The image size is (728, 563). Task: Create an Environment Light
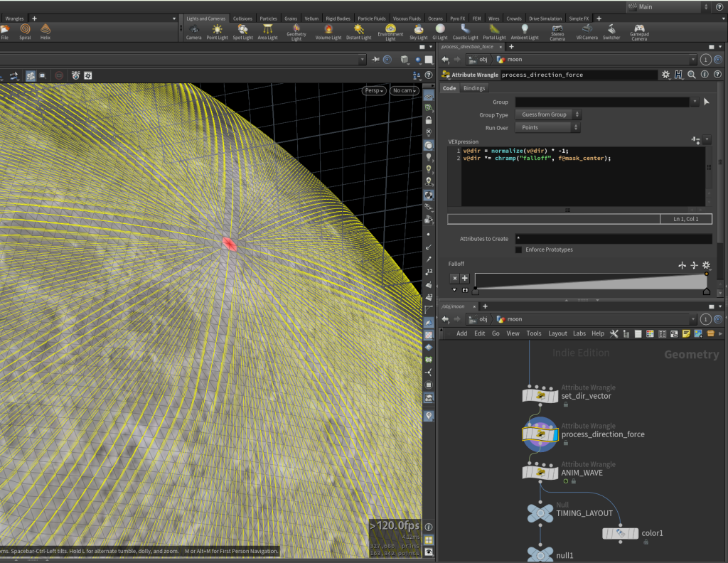point(390,33)
